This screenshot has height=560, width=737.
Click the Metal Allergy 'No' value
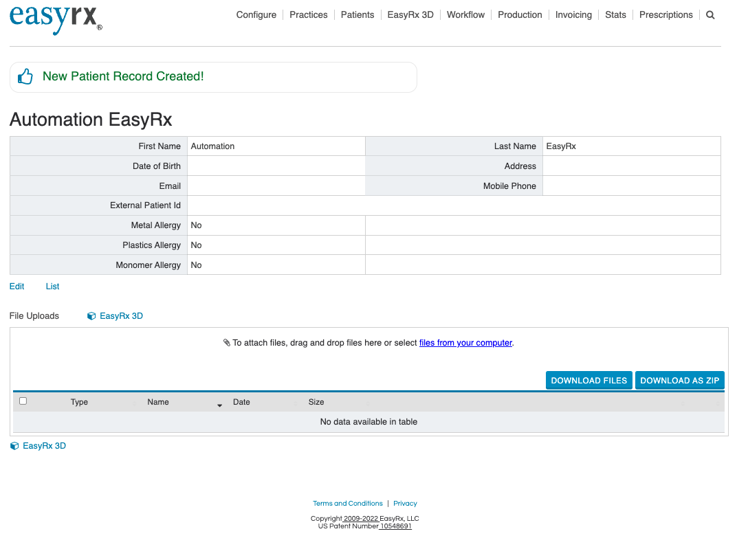pyautogui.click(x=196, y=225)
